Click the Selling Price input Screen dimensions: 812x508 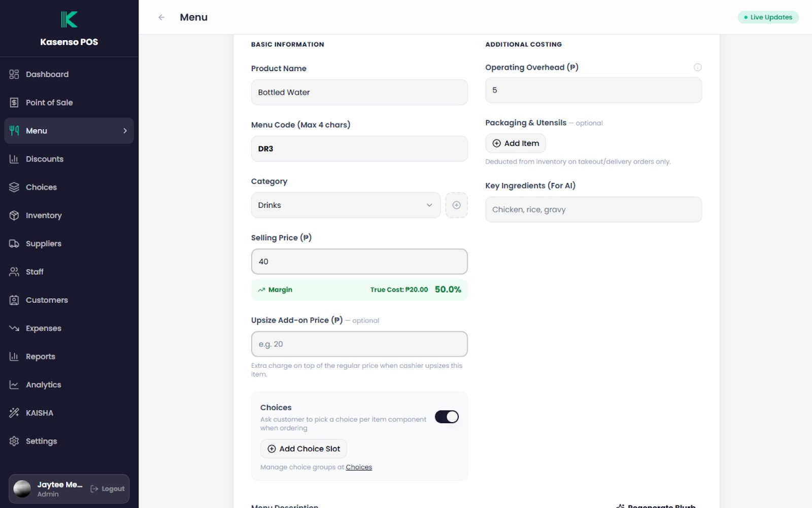[359, 262]
